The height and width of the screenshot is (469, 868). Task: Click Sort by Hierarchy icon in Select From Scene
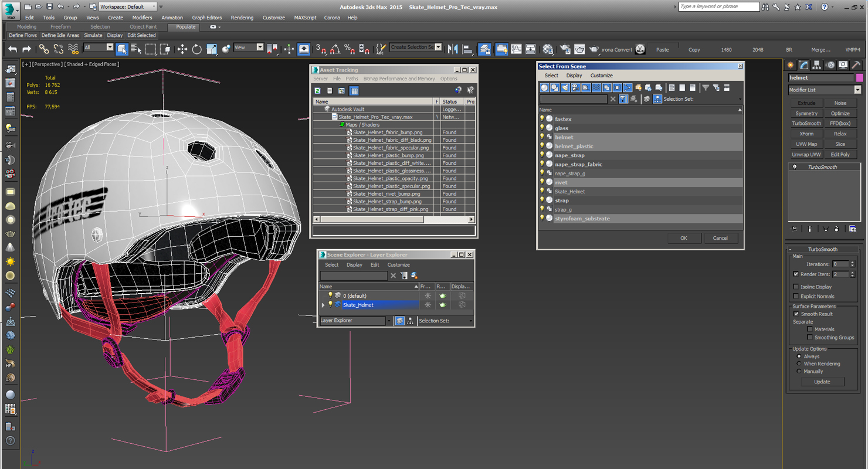pyautogui.click(x=657, y=99)
